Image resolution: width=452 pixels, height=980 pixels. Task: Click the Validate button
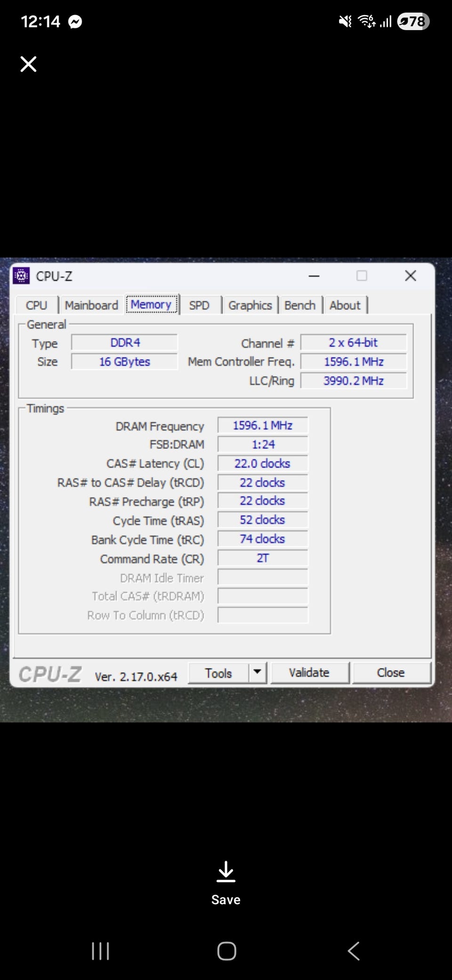coord(310,672)
